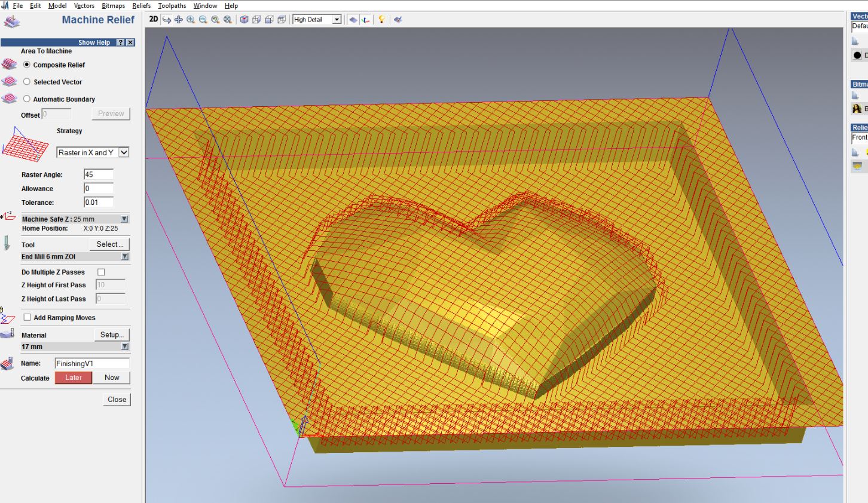
Task: Select the second wireframe cube view icon
Action: pyautogui.click(x=256, y=20)
